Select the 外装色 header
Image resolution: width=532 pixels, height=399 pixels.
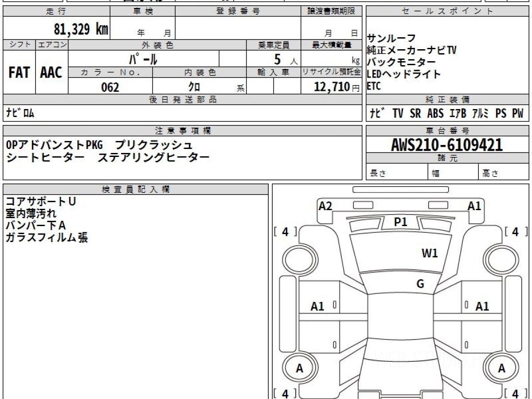point(157,45)
